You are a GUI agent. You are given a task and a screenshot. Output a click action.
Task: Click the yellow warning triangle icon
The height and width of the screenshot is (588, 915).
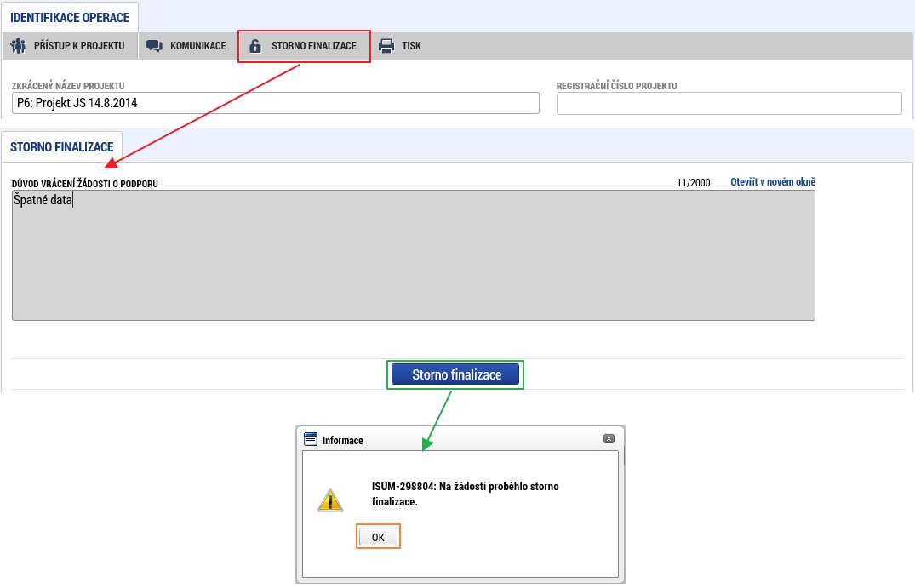pos(330,500)
